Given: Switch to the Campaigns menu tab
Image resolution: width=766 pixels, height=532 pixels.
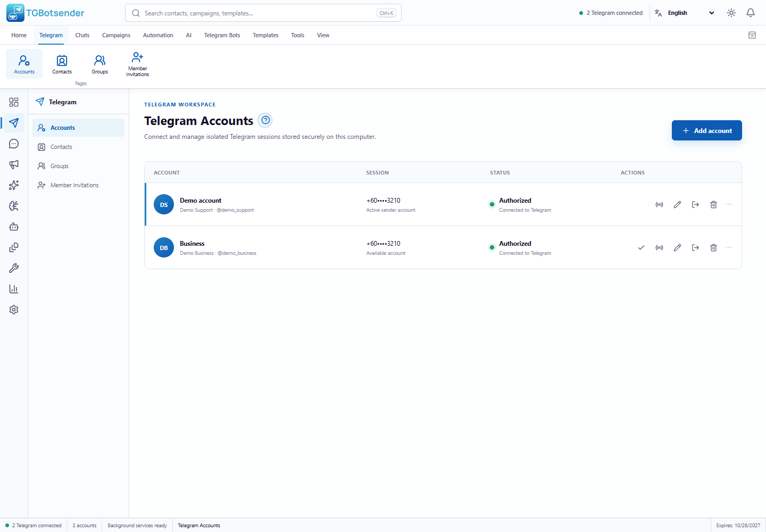Looking at the screenshot, I should pyautogui.click(x=116, y=35).
